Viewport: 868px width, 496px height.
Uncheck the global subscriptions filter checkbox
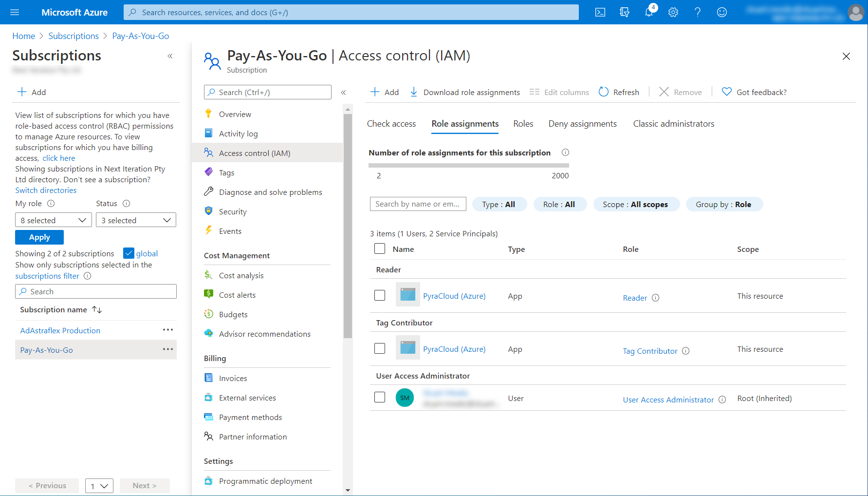coord(129,253)
